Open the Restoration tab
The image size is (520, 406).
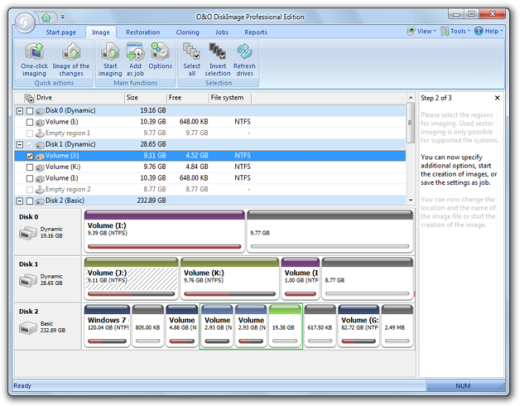tap(143, 32)
